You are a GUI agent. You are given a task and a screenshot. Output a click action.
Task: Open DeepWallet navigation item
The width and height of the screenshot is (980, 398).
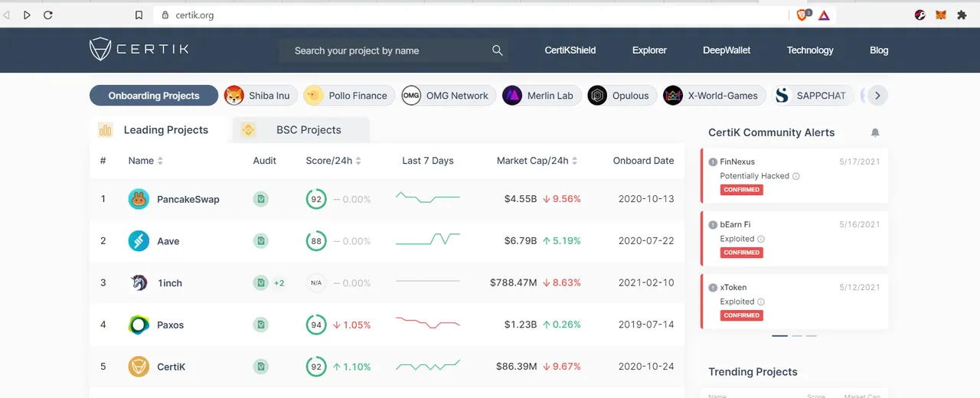point(727,51)
